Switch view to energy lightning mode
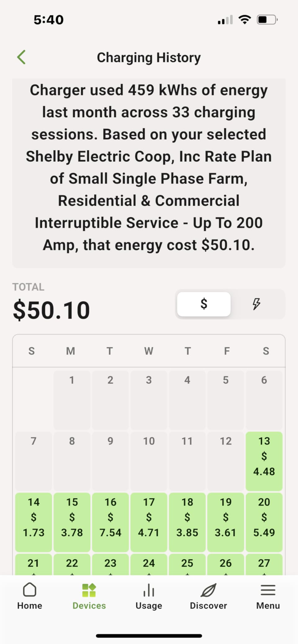Image resolution: width=298 pixels, height=644 pixels. (256, 304)
